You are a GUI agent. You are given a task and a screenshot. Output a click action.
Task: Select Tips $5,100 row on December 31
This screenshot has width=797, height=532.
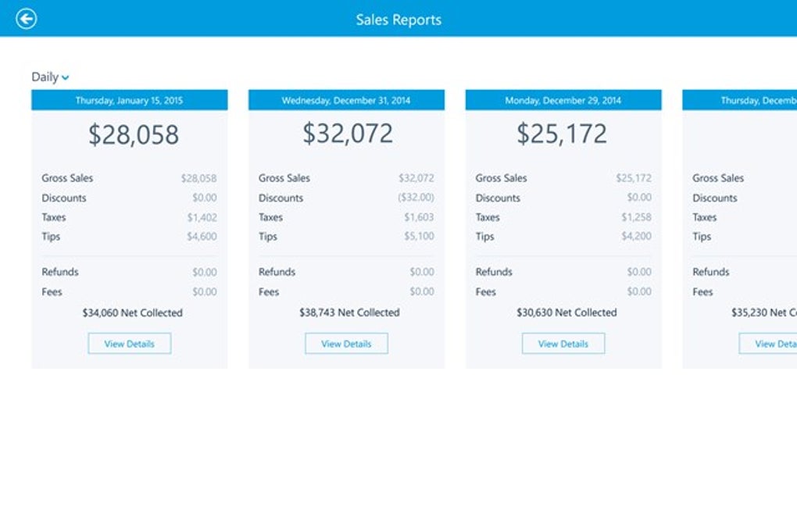(346, 236)
